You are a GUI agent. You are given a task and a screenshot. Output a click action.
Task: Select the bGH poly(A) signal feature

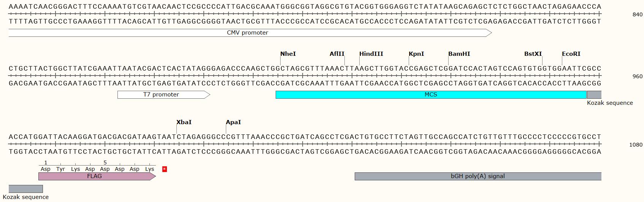pyautogui.click(x=478, y=176)
